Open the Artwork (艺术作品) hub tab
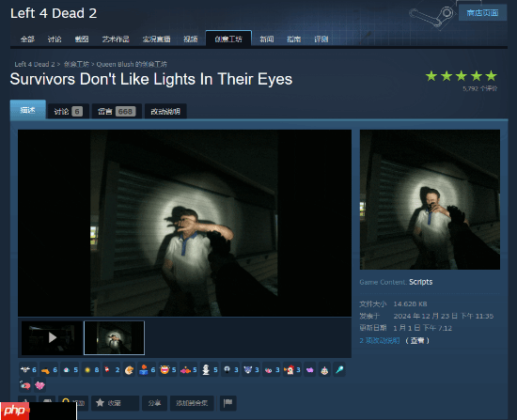The image size is (517, 420). [x=116, y=39]
